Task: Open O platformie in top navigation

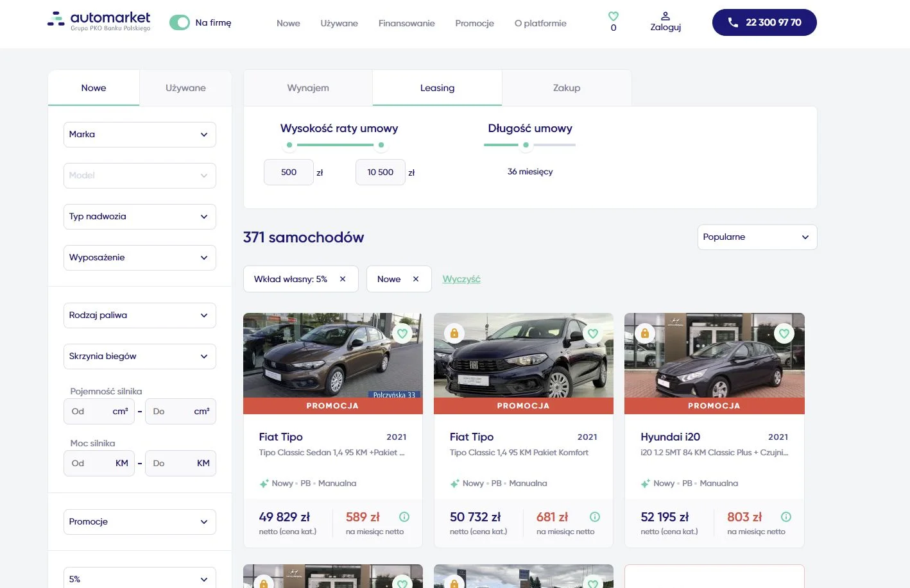Action: (x=540, y=23)
